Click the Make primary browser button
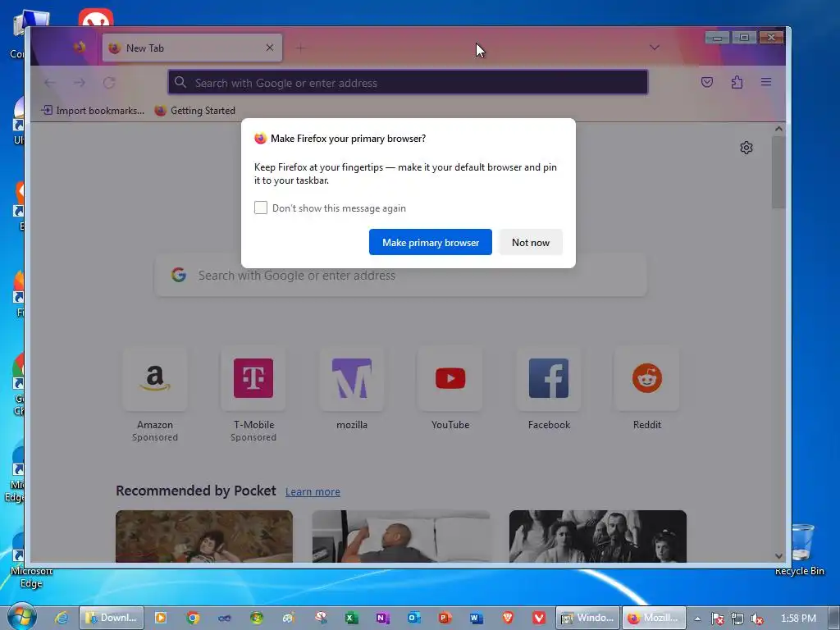Image resolution: width=840 pixels, height=630 pixels. tap(430, 242)
